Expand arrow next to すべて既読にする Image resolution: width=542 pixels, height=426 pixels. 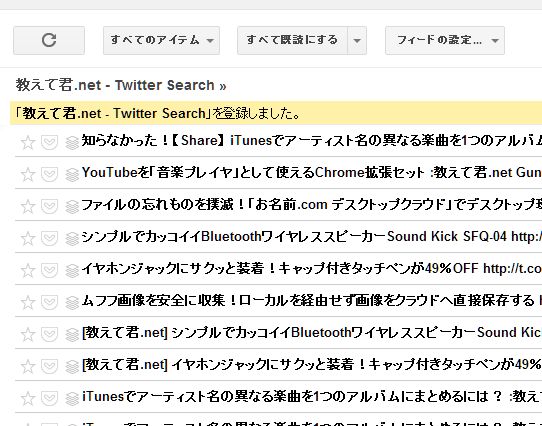(x=357, y=40)
